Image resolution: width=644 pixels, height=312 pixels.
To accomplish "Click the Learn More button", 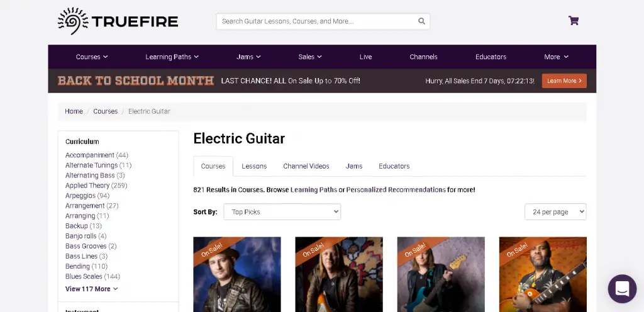I will coord(563,81).
